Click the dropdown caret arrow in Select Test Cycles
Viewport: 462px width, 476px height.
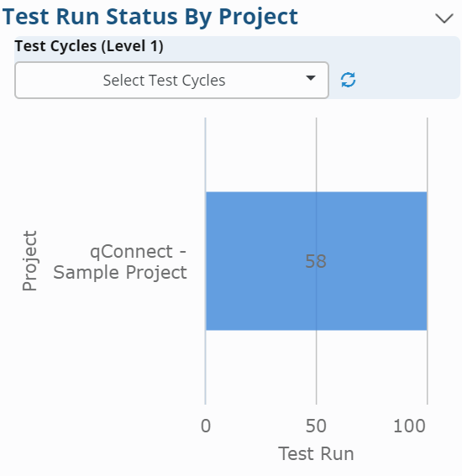pyautogui.click(x=311, y=78)
